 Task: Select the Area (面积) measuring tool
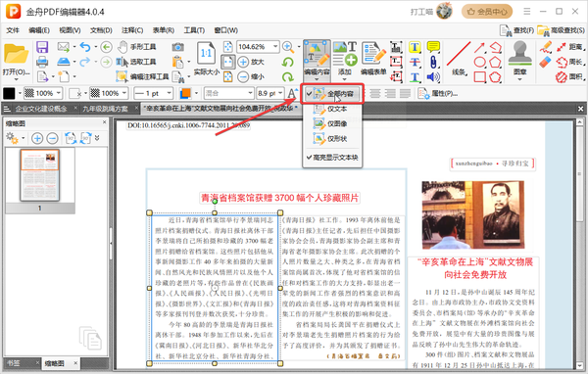(569, 76)
